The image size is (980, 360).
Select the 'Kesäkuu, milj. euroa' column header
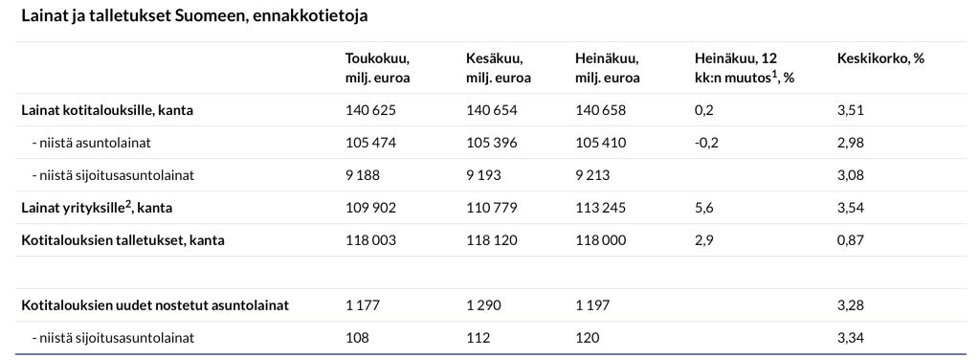point(498,68)
